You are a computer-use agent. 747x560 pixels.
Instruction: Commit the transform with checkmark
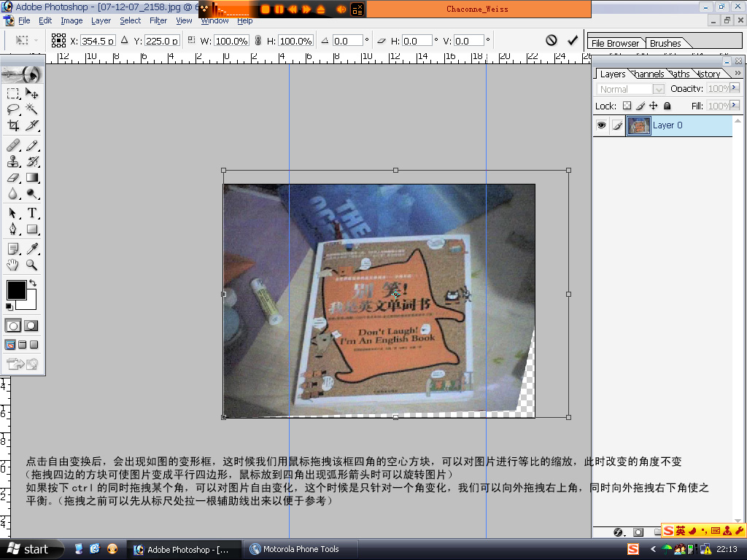tap(573, 41)
